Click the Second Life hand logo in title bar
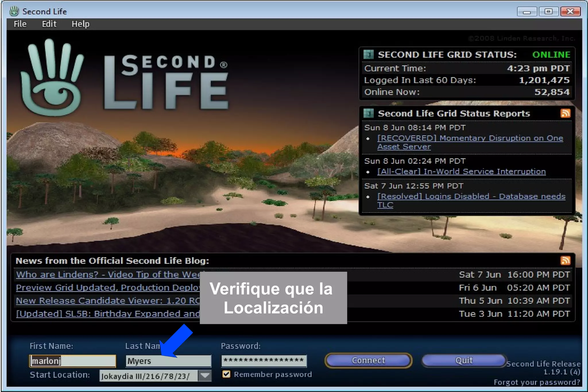 [14, 11]
